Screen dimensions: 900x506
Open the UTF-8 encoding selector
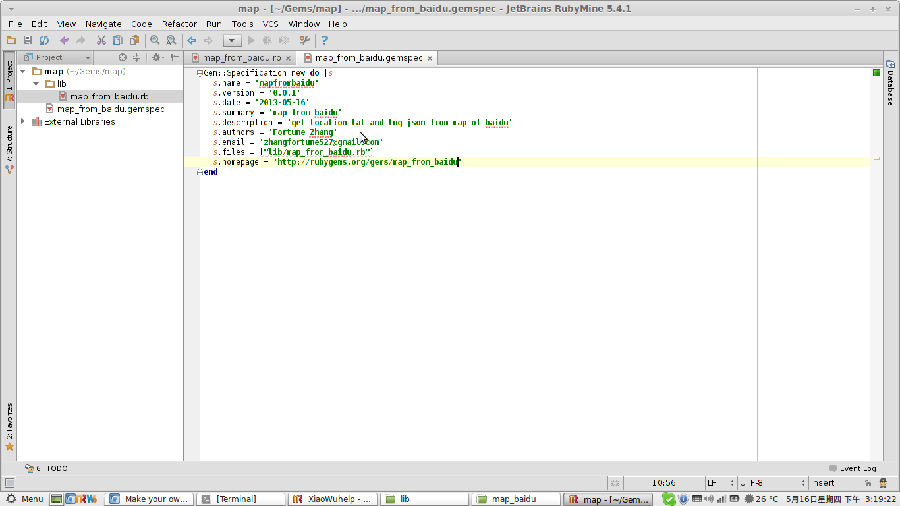point(772,483)
